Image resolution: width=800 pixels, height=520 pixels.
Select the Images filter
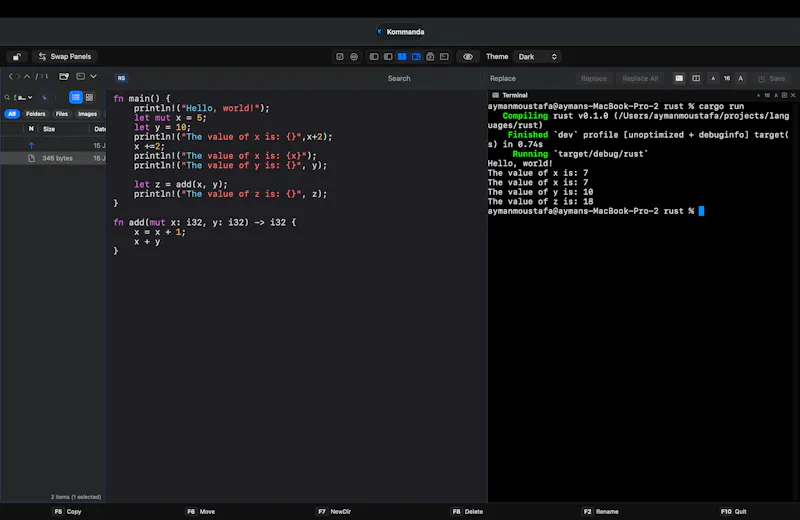click(x=87, y=114)
